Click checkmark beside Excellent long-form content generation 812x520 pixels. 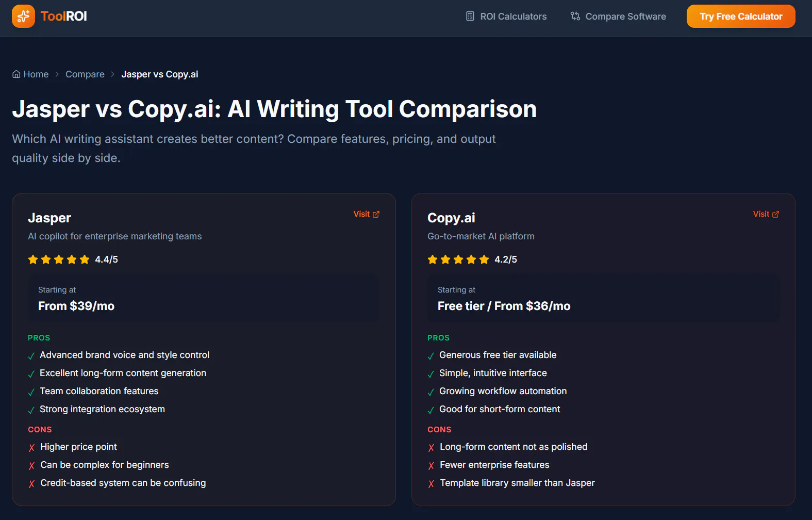pyautogui.click(x=31, y=374)
